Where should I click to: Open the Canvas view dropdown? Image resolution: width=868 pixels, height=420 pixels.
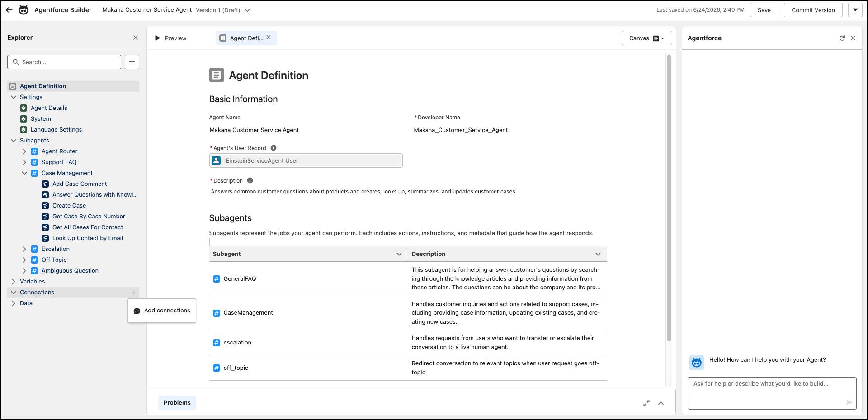coord(646,38)
